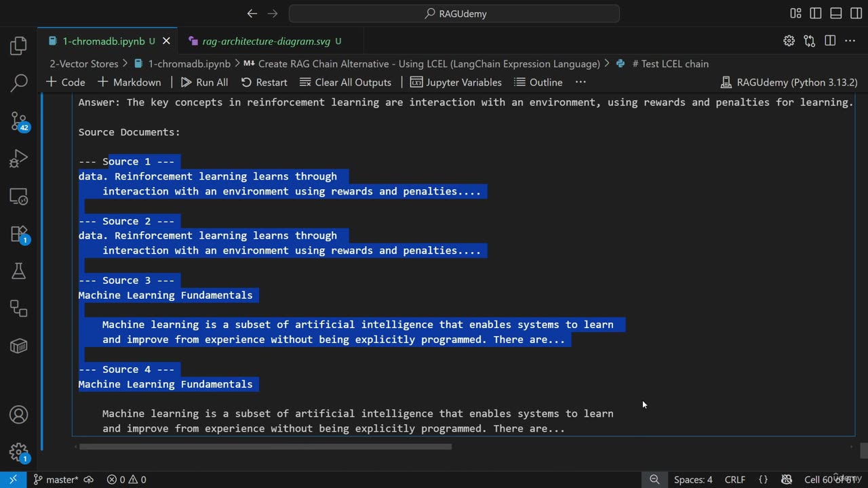Toggle the primary side bar
Image resolution: width=868 pixels, height=488 pixels.
pyautogui.click(x=816, y=14)
